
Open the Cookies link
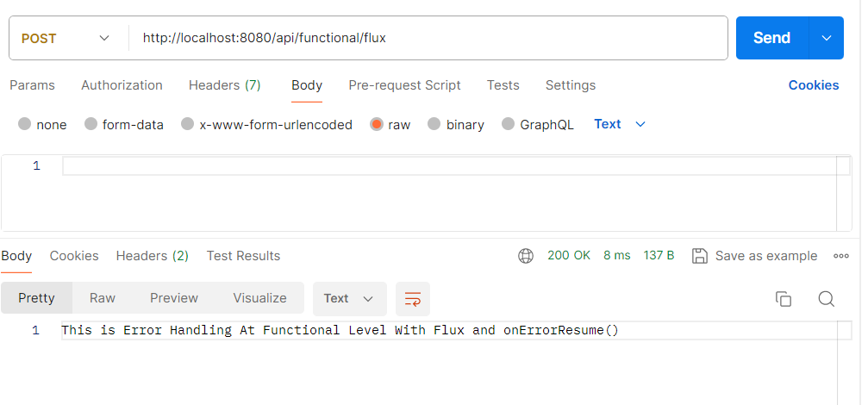(813, 85)
